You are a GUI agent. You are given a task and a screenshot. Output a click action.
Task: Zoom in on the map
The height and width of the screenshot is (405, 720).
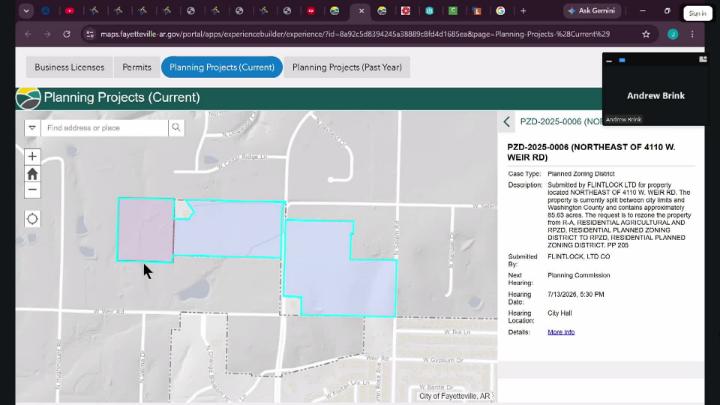(32, 157)
